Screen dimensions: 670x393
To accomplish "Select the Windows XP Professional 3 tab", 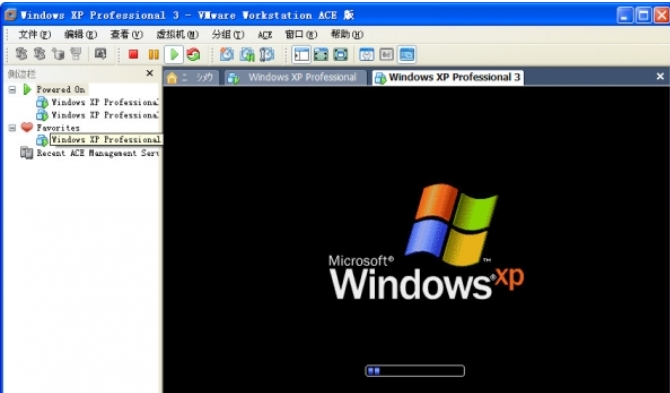I will pyautogui.click(x=448, y=77).
